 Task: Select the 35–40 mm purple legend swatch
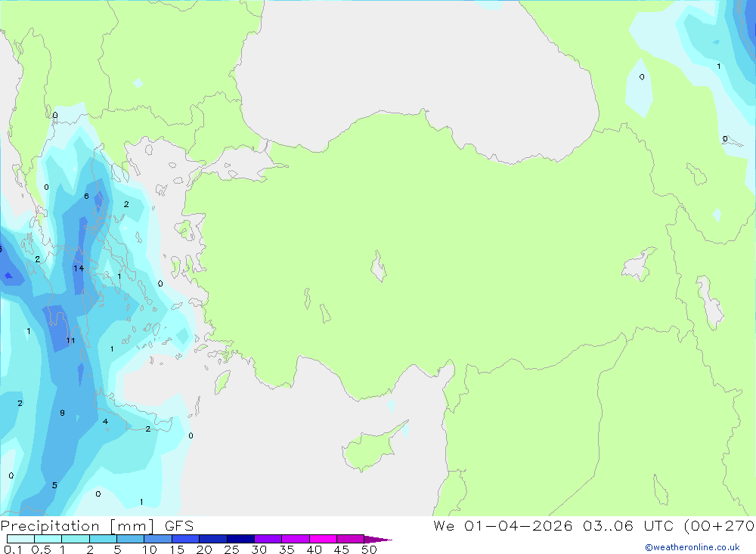pyautogui.click(x=295, y=539)
